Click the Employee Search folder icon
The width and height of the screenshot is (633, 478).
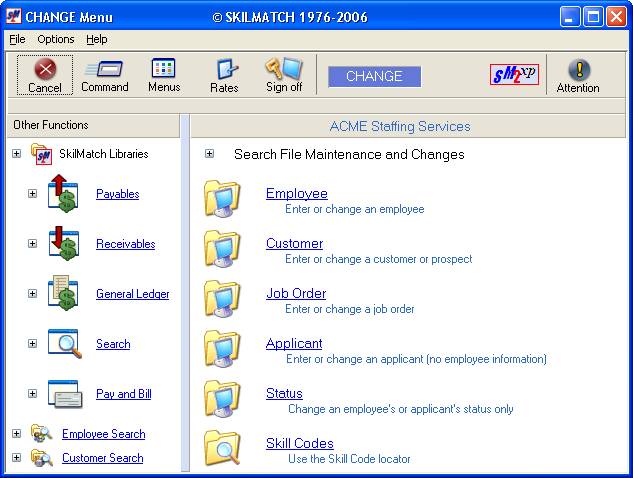(42, 434)
